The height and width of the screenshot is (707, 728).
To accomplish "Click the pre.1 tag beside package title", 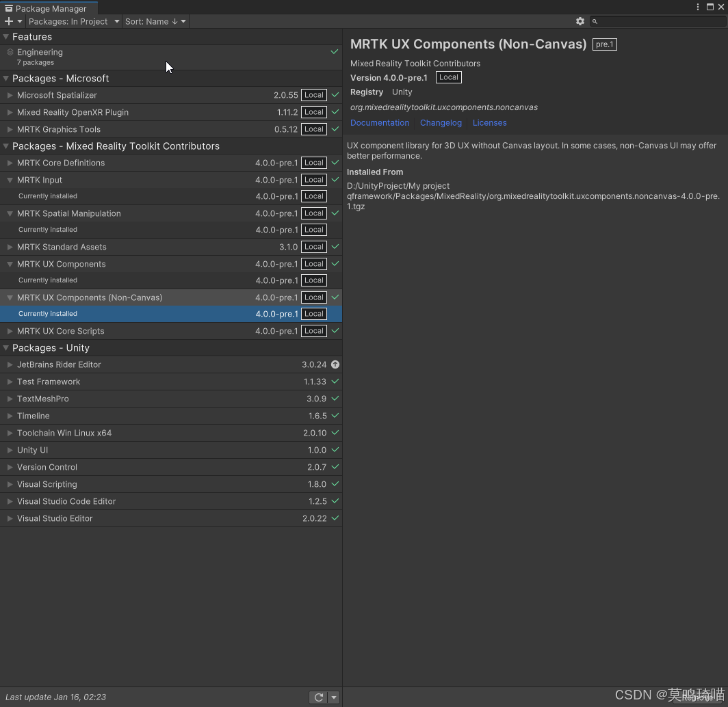I will pos(605,44).
